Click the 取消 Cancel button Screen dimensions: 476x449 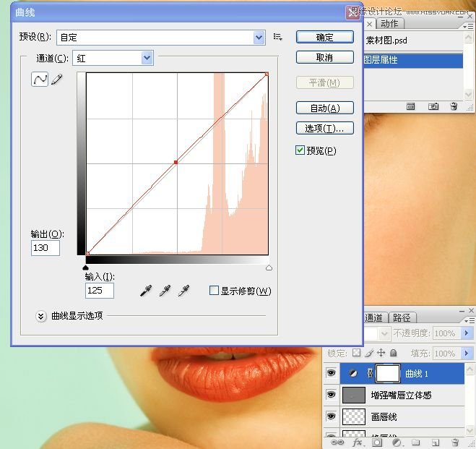(325, 57)
